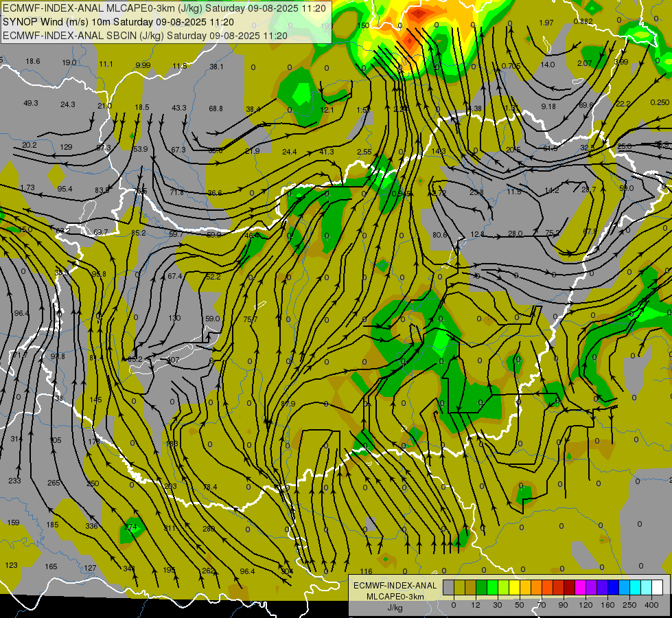
Task: Click the map value 96.4 near bottom
Action: [x=247, y=571]
